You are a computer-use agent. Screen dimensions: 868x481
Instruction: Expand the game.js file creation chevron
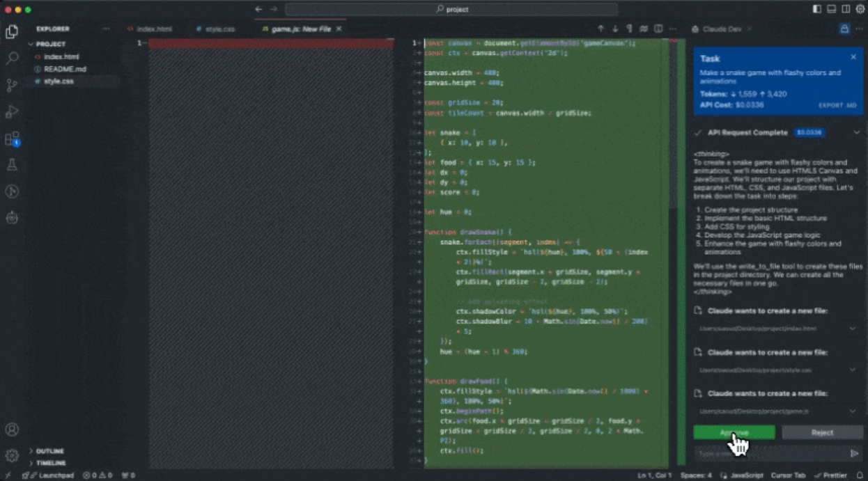(853, 411)
